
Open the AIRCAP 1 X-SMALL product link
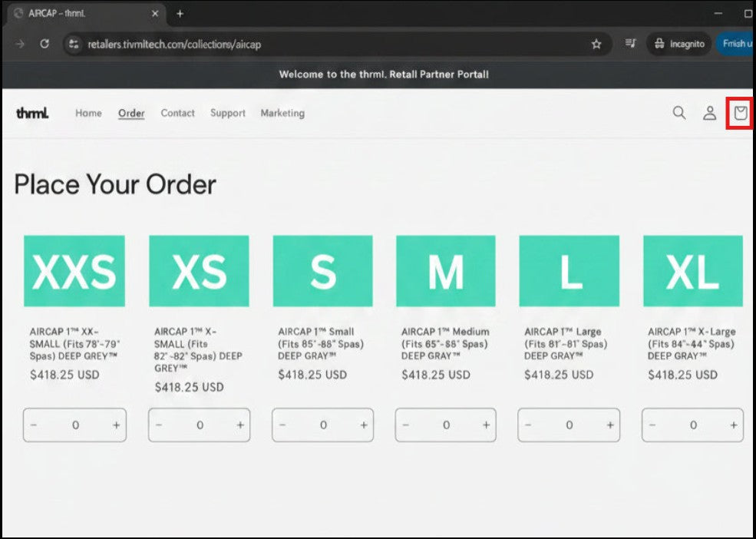(x=198, y=350)
